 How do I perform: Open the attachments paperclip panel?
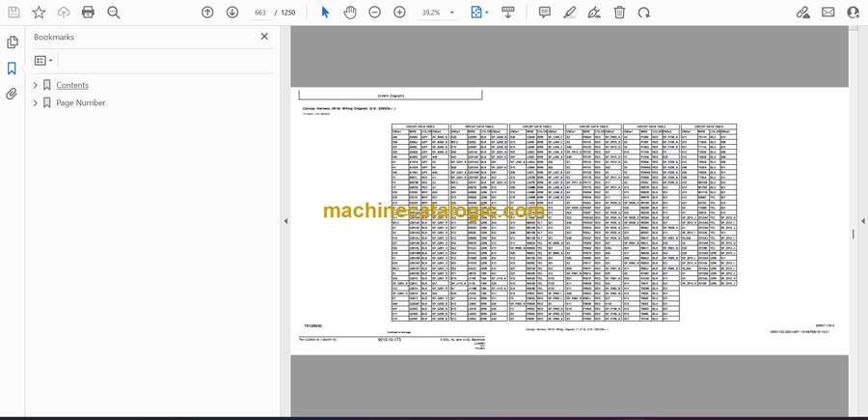tap(12, 94)
